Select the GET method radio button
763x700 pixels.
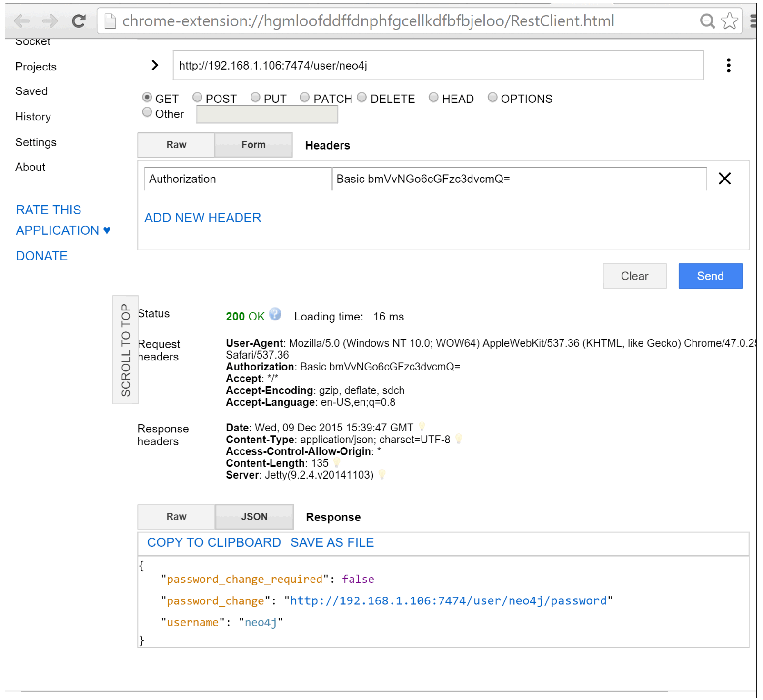[x=147, y=98]
